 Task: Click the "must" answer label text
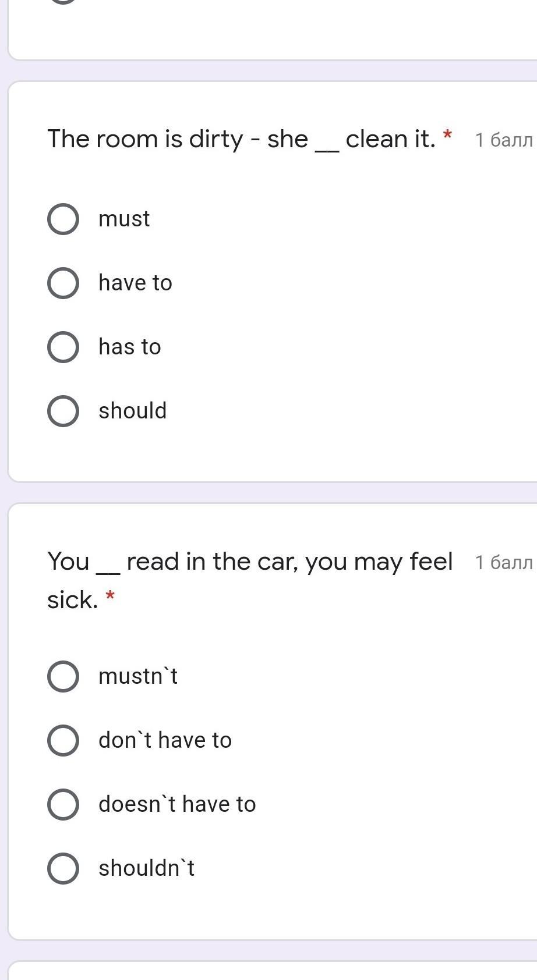[124, 219]
